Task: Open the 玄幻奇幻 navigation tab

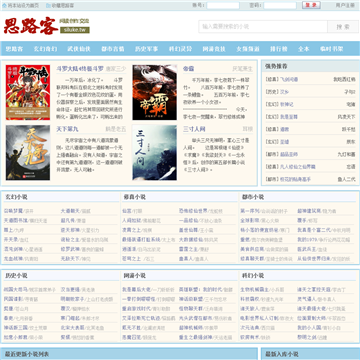Action: pos(45,49)
